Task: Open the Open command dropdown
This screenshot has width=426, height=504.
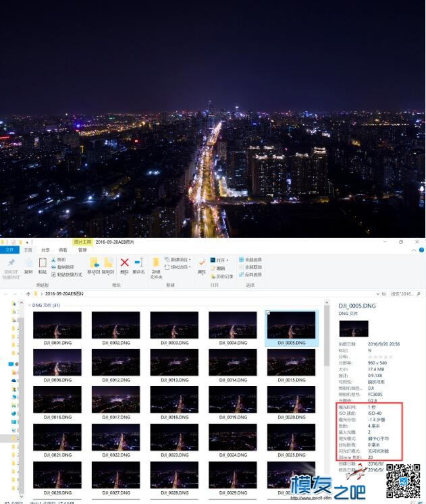Action: [x=219, y=260]
